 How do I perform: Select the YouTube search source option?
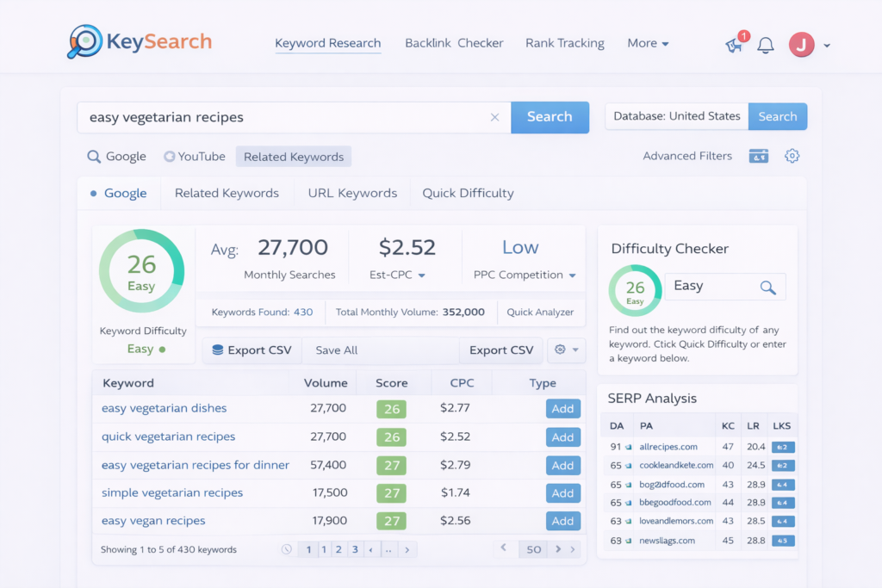tap(195, 157)
